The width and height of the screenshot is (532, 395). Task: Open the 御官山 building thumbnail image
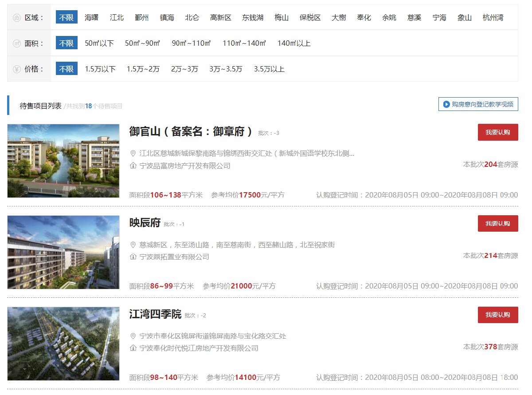click(63, 161)
